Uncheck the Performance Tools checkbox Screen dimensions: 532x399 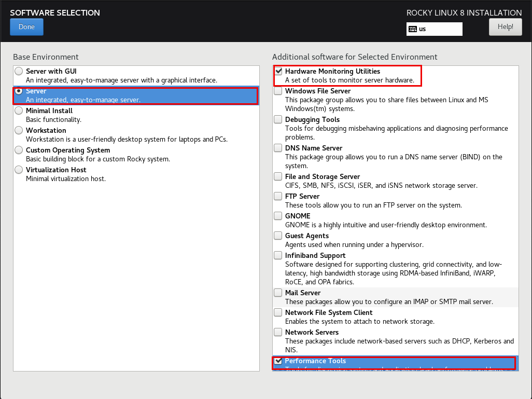pos(278,361)
